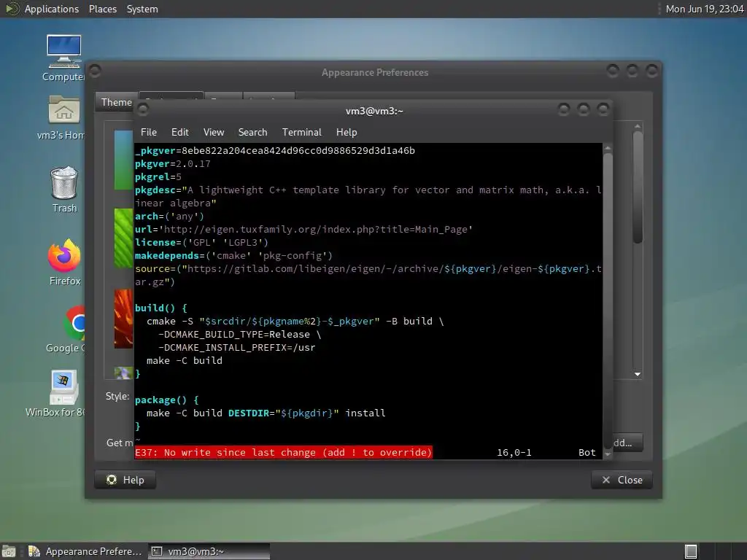Select the green leaf wallpaper thumbnail
Screen dimensions: 747x560
123,238
